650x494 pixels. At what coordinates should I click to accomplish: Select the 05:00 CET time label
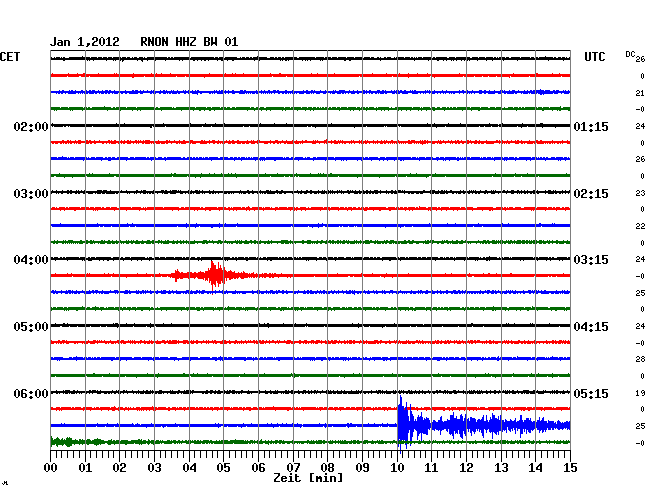[x=31, y=327]
